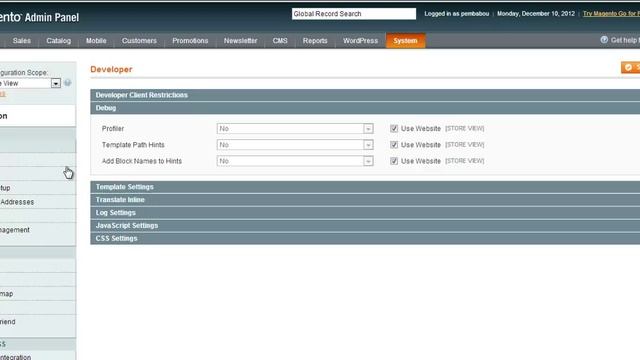Toggle Use Website checkbox for Profiler

pyautogui.click(x=394, y=129)
